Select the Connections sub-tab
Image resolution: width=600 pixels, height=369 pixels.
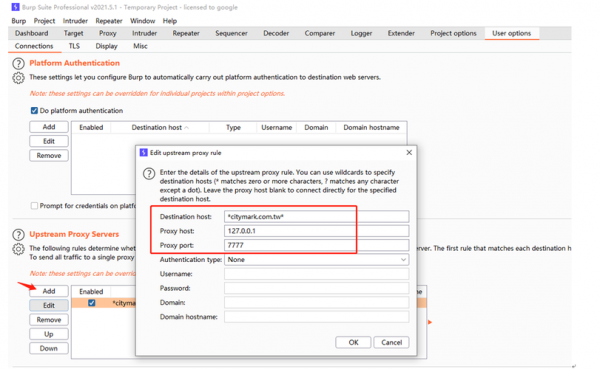click(34, 46)
